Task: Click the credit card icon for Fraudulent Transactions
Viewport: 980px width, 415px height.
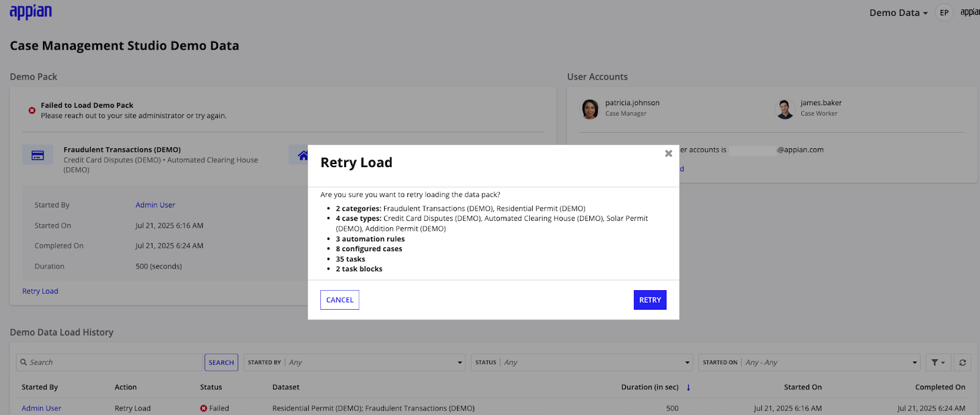Action: coord(37,155)
